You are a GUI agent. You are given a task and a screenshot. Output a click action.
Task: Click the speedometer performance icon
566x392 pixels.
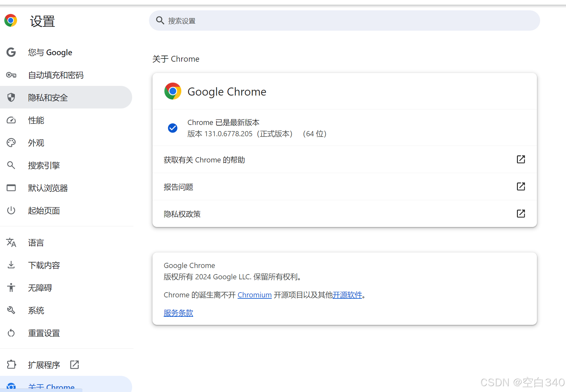coord(11,120)
